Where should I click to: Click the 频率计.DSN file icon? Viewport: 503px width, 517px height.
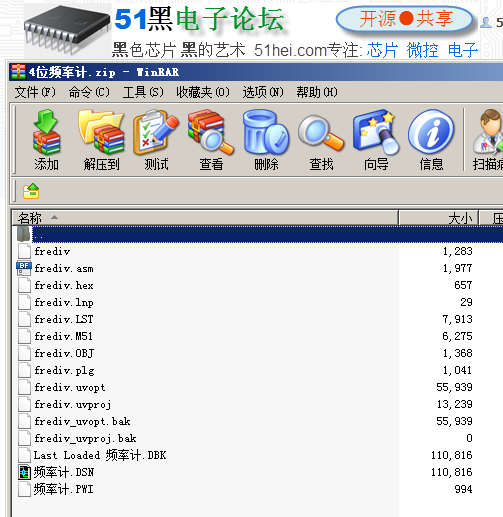pos(24,472)
